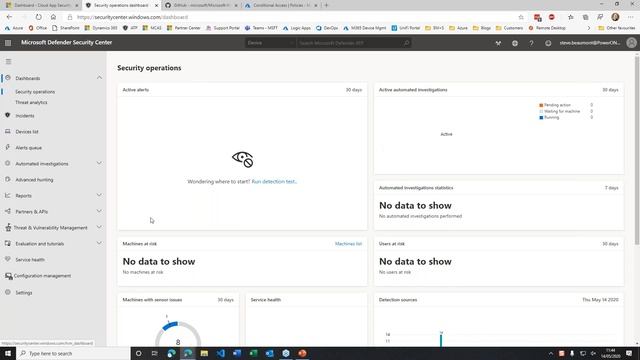Image resolution: width=640 pixels, height=360 pixels.
Task: Click the browser home button
Action: 53,17
